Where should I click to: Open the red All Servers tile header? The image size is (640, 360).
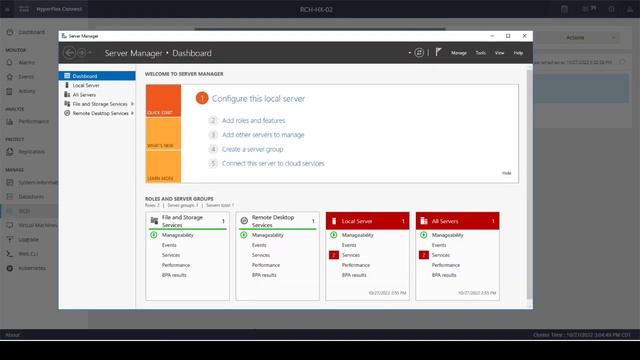(x=457, y=221)
